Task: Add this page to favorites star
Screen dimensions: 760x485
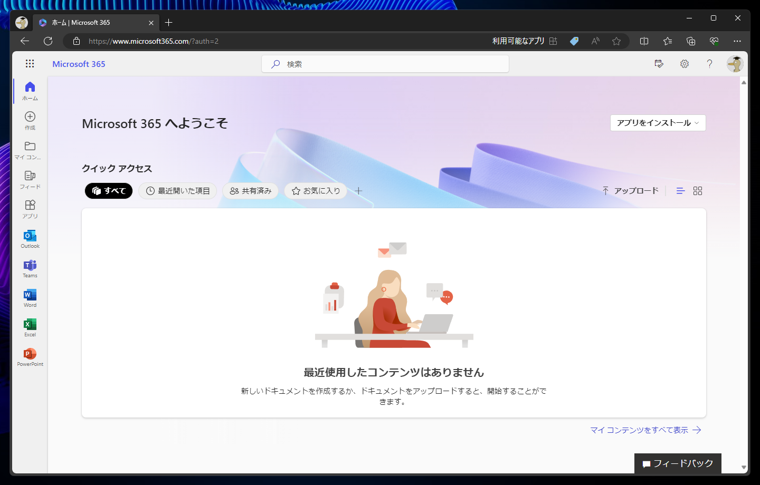Action: (616, 41)
